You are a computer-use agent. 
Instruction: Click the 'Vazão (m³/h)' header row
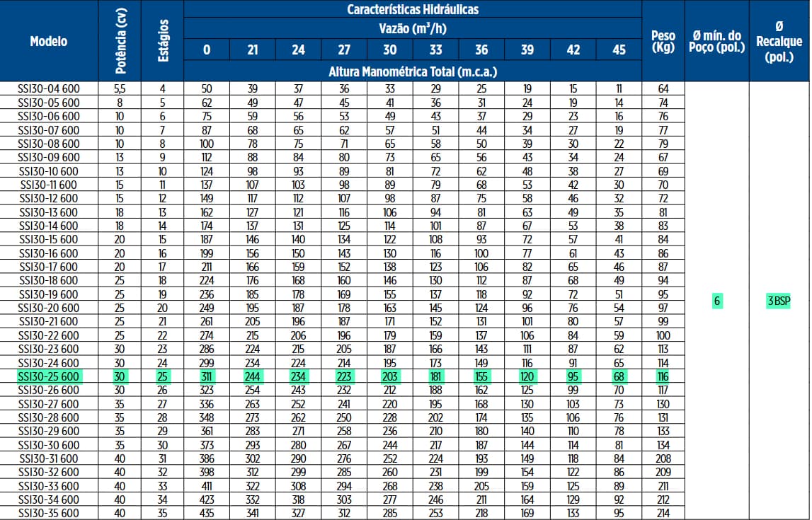point(413,29)
